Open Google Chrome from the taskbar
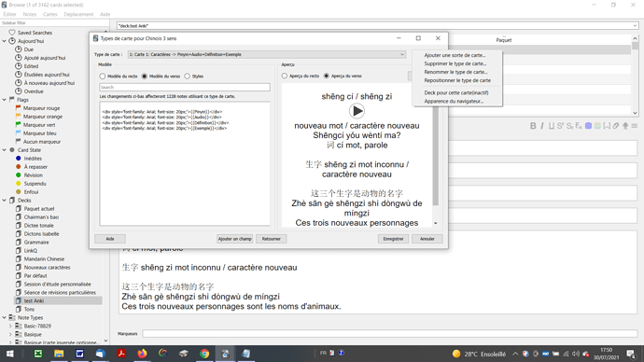The image size is (644, 362). coord(204,354)
